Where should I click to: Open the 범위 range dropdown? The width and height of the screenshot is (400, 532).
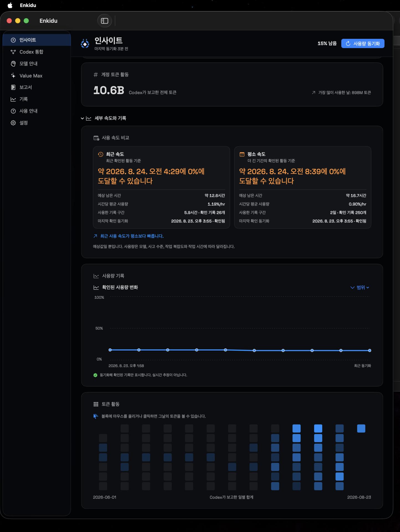[x=360, y=287]
